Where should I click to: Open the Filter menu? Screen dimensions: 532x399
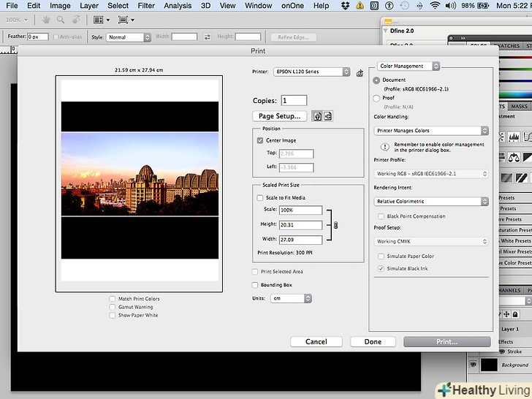pyautogui.click(x=146, y=6)
